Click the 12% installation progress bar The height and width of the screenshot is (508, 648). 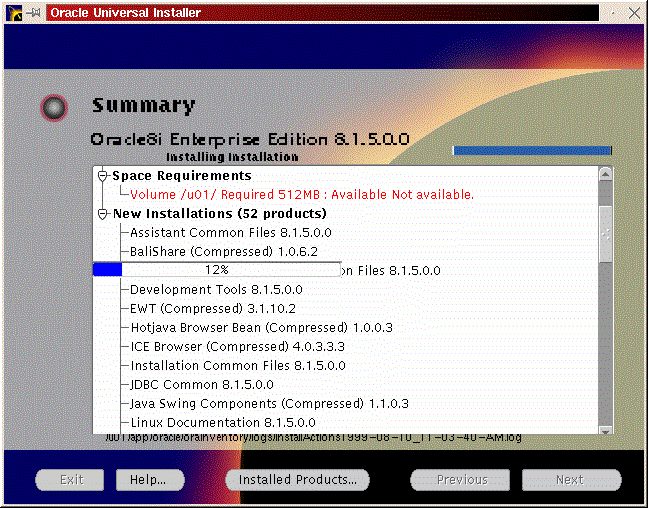pyautogui.click(x=216, y=270)
